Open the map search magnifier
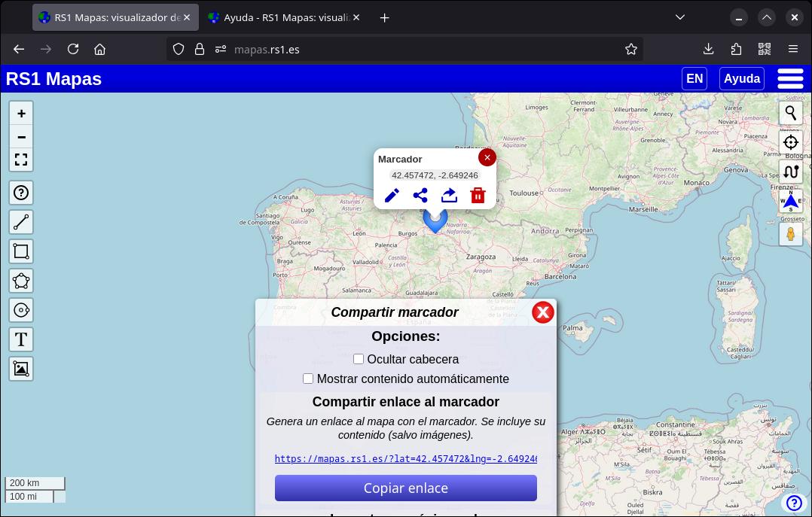Image resolution: width=812 pixels, height=517 pixels. pos(791,112)
